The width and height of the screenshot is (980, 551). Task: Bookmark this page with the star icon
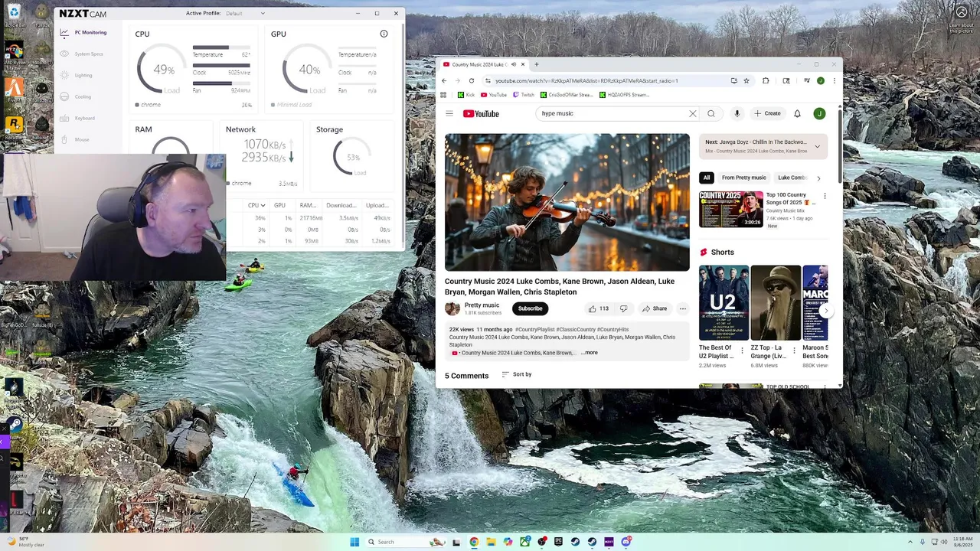(746, 80)
